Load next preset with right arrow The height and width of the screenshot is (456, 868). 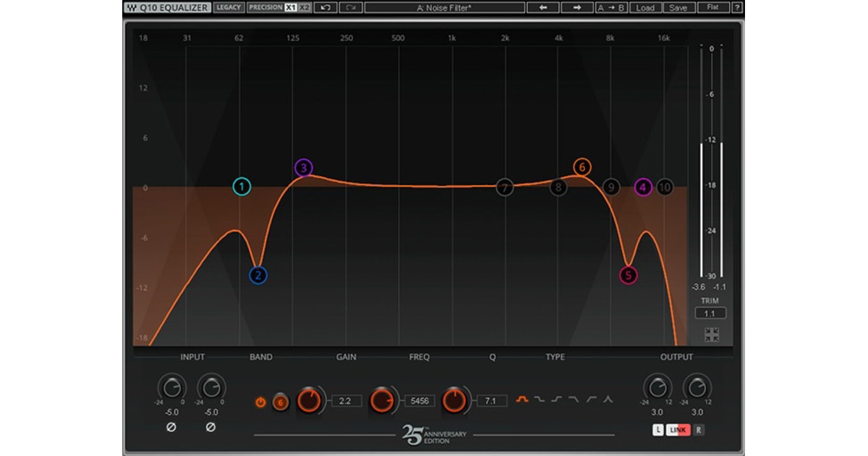(x=577, y=7)
